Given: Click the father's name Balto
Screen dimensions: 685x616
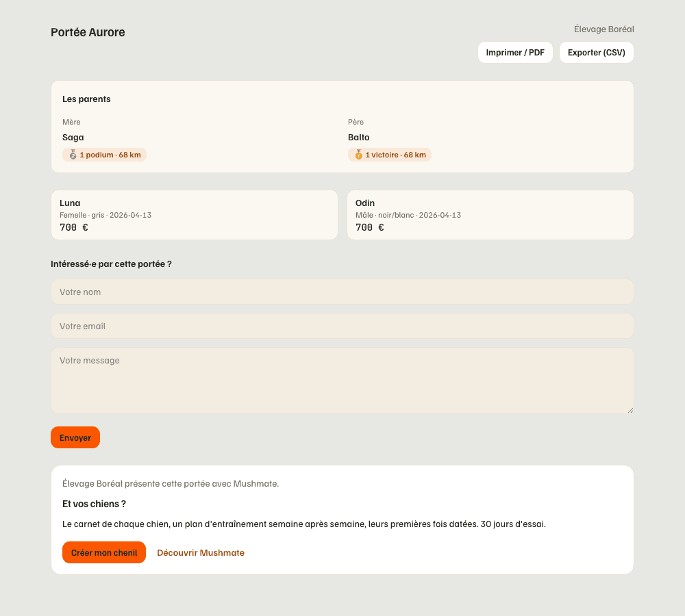Looking at the screenshot, I should click(x=359, y=137).
